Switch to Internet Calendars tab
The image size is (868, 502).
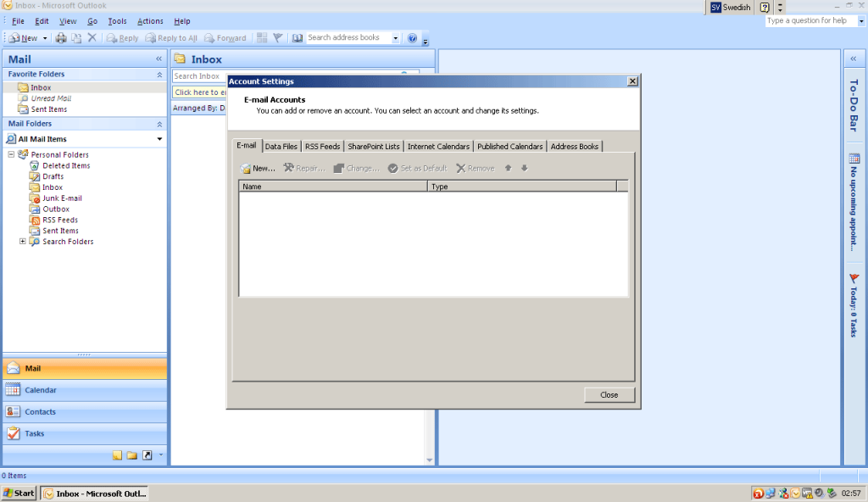point(438,147)
